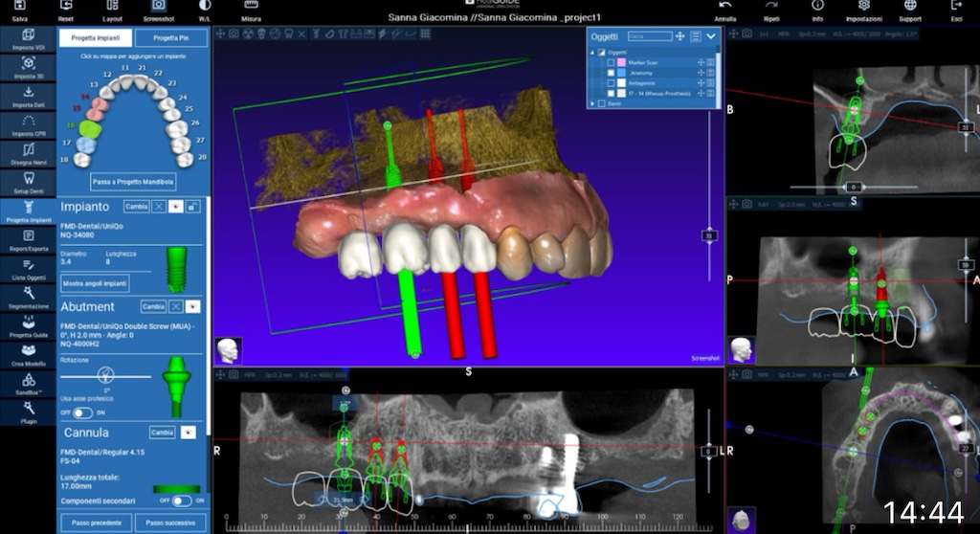This screenshot has width=980, height=534.
Task: Click the Crea Modello sidebar icon
Action: pos(28,354)
